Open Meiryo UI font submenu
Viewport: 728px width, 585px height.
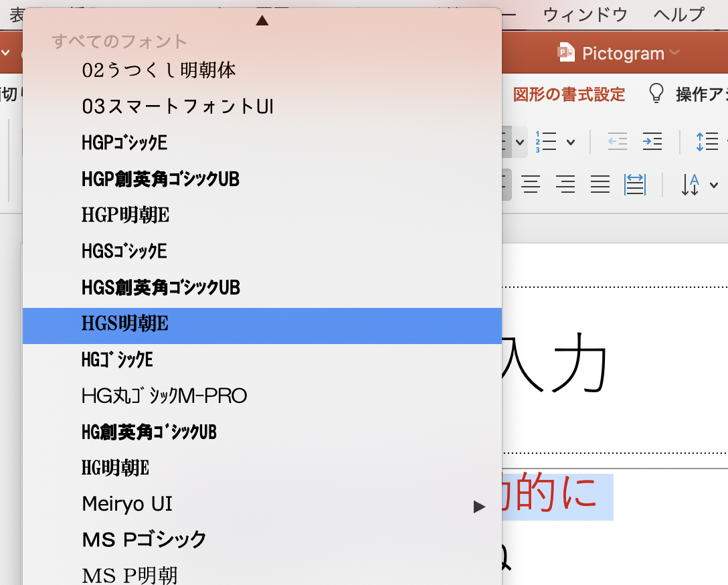(262, 504)
